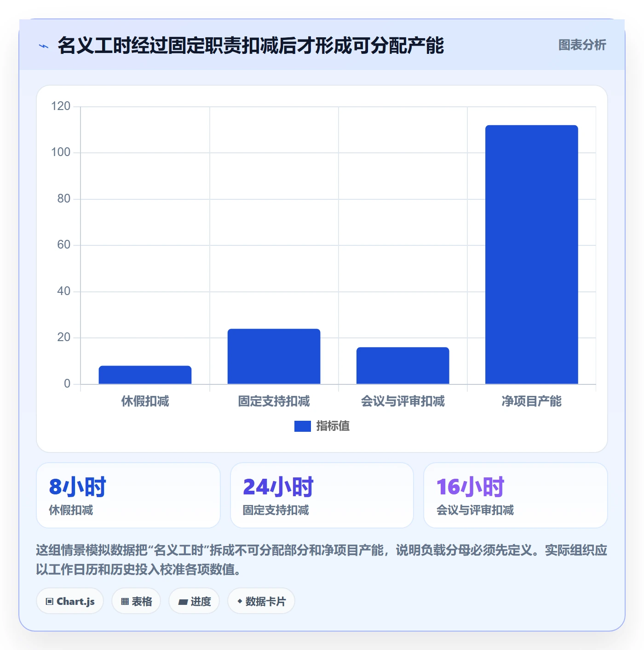Toggle the 指标值 legend color box
This screenshot has height=650, width=644.
click(x=303, y=426)
